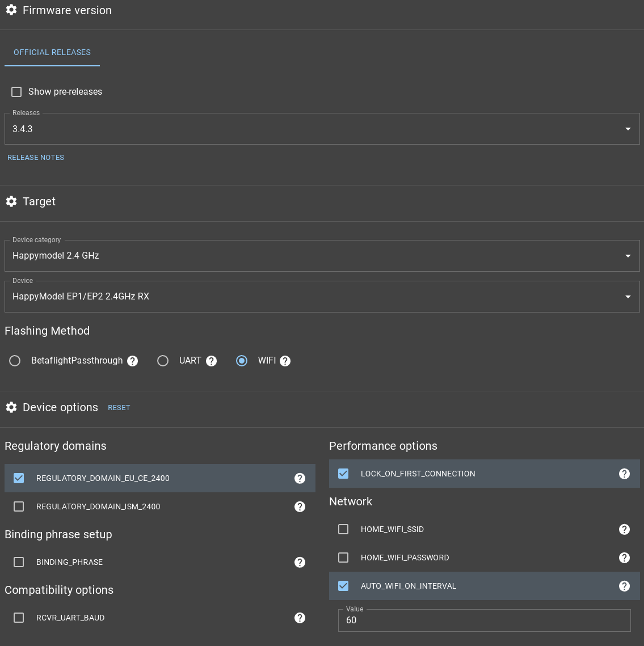The image size is (644, 646).
Task: Check the REGULATORY_DOMAIN_ISM_2400 option
Action: click(19, 507)
